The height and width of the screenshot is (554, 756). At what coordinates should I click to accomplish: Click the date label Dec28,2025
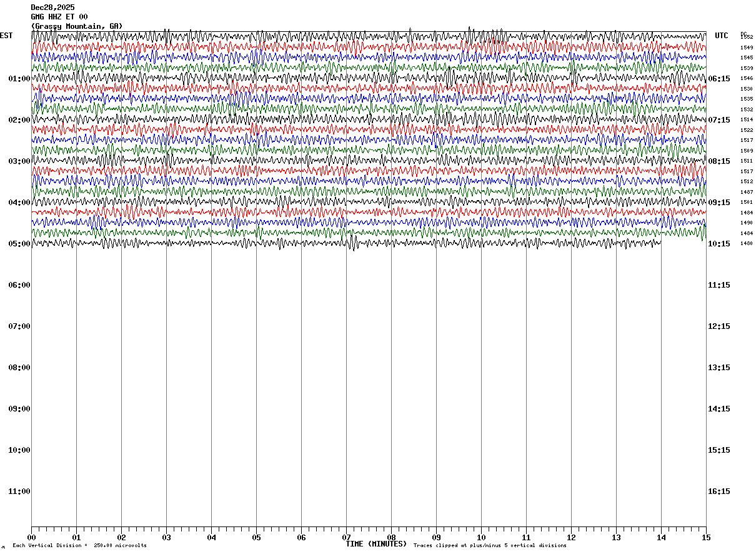point(53,8)
